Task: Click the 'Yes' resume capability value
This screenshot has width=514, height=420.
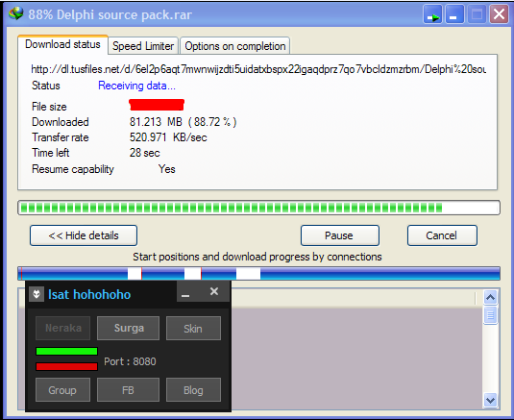Action: tap(167, 169)
